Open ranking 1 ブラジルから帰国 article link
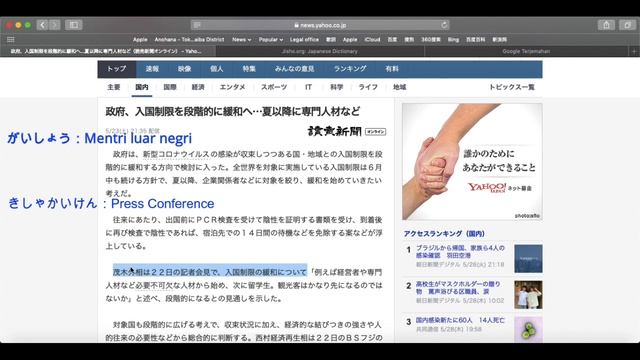Image resolution: width=640 pixels, height=360 pixels. [x=460, y=251]
